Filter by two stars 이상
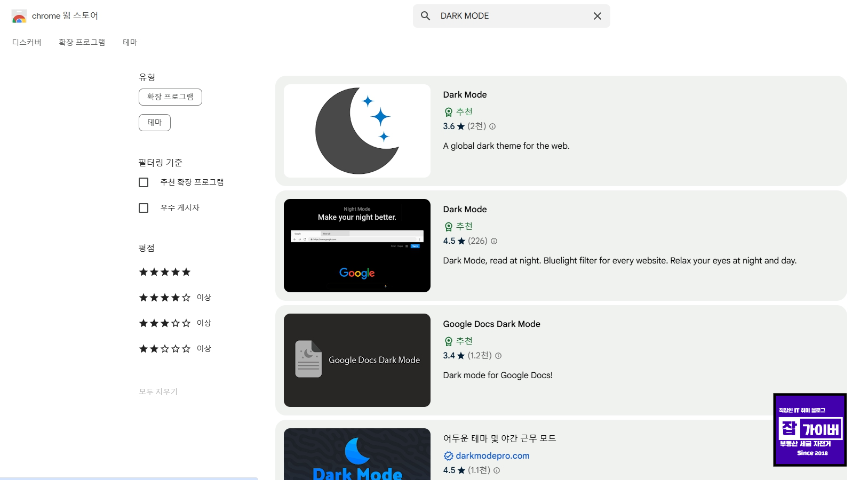The height and width of the screenshot is (480, 868). pos(175,349)
